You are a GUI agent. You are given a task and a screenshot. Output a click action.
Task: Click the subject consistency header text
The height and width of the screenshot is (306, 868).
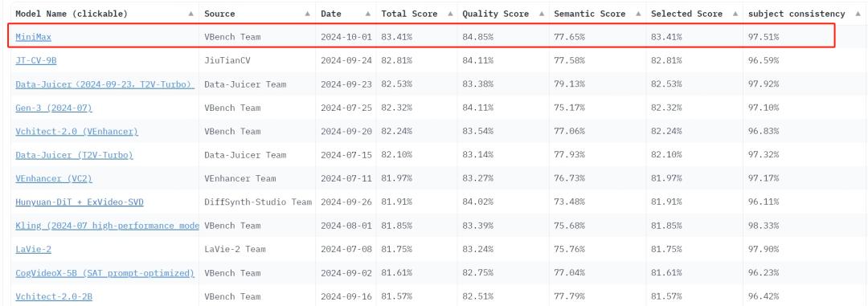(796, 14)
